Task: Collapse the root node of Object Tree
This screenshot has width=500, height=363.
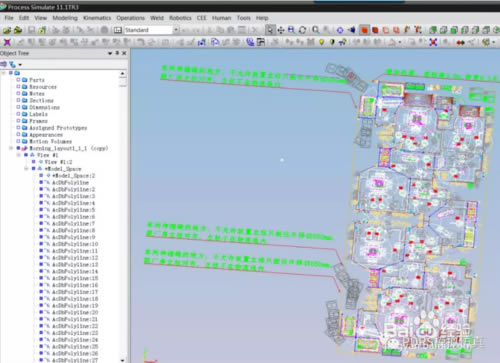Action: [4, 73]
